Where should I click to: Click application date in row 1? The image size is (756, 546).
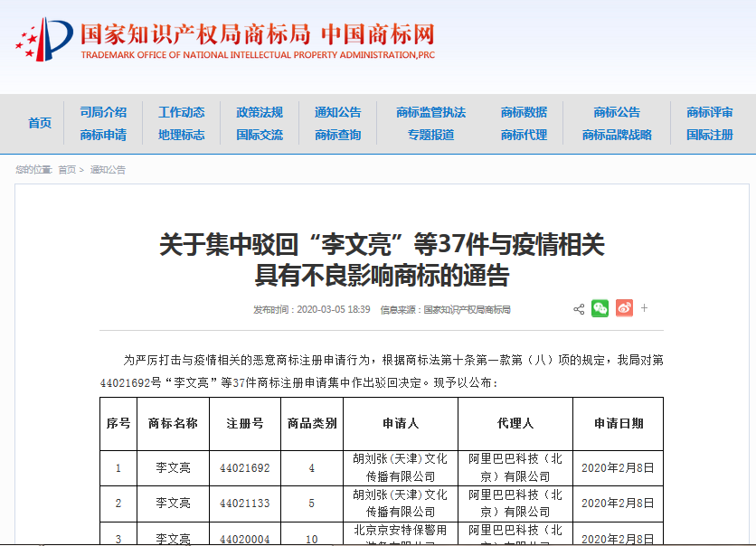(618, 468)
